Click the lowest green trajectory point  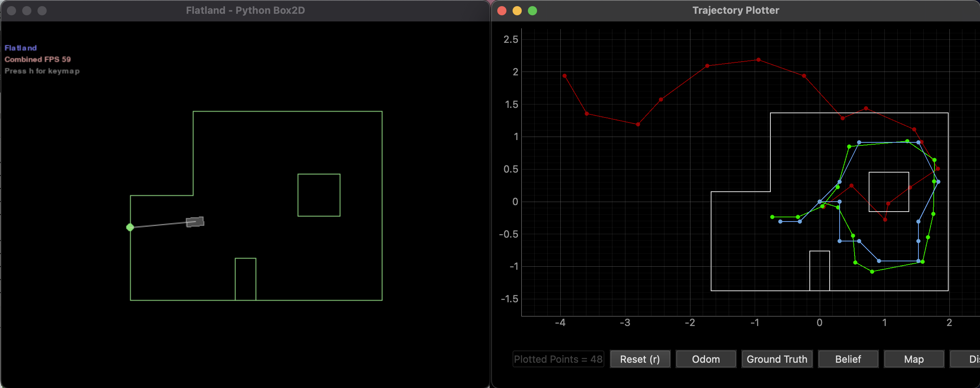tap(872, 272)
